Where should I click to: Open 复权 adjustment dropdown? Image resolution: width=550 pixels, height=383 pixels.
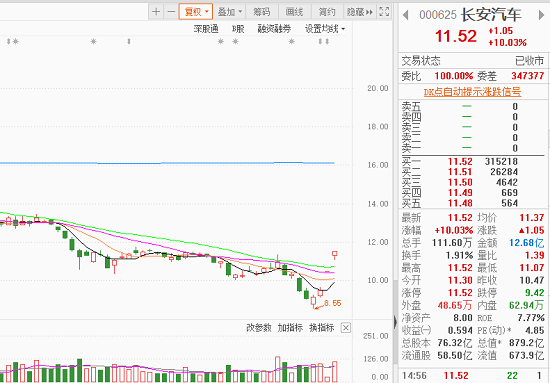pos(196,12)
